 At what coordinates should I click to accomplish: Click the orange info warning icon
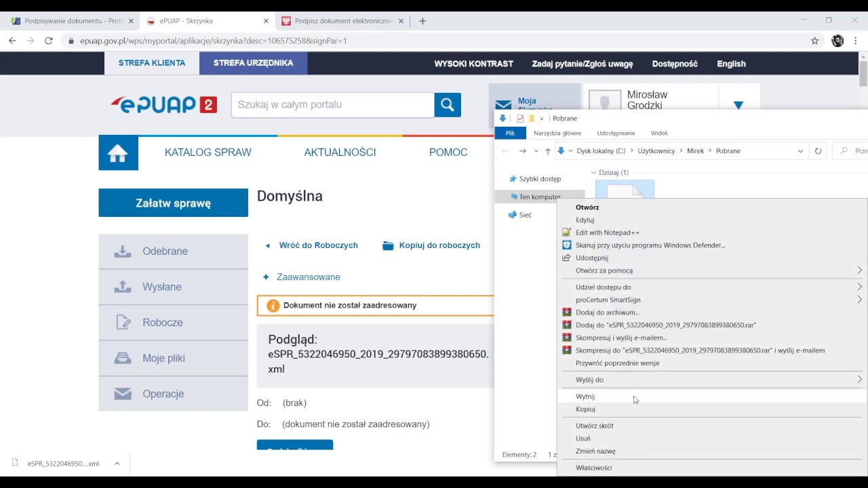point(273,306)
